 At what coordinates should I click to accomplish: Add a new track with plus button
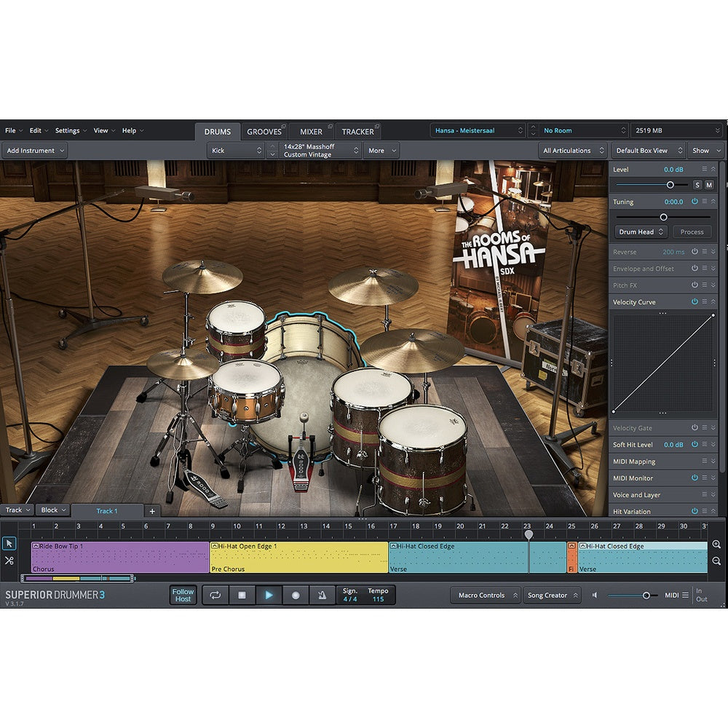(152, 511)
